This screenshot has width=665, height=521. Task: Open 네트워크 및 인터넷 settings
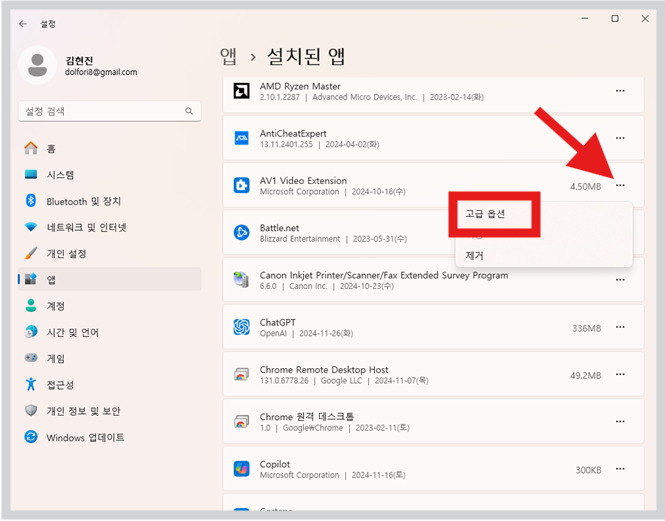(109, 227)
